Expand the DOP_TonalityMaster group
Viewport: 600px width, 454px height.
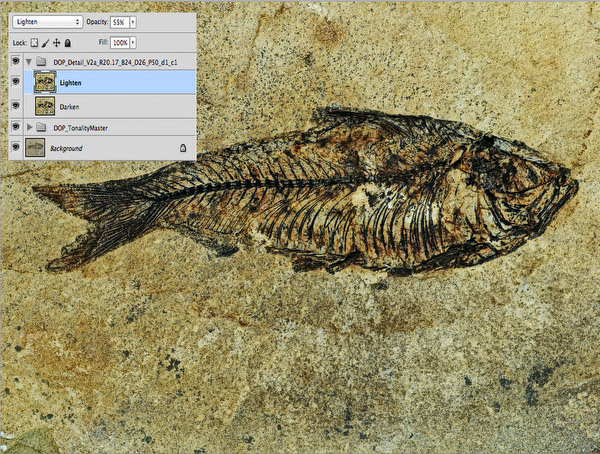pyautogui.click(x=29, y=128)
